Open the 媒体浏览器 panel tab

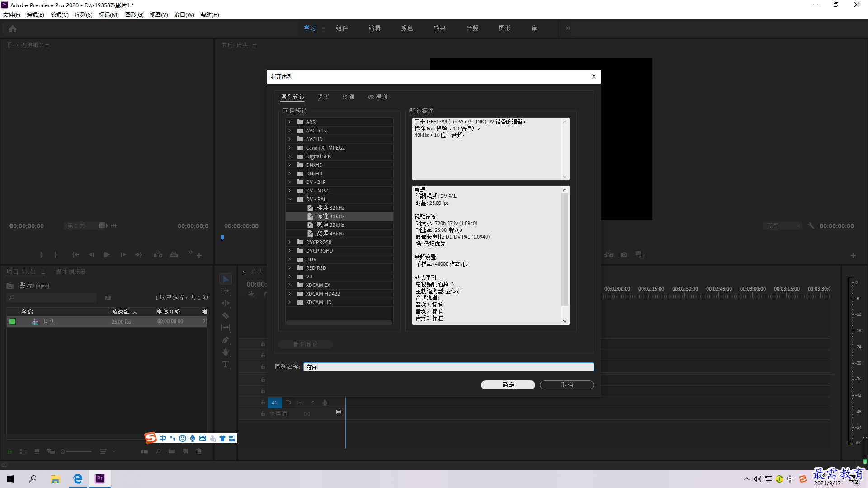pyautogui.click(x=71, y=272)
